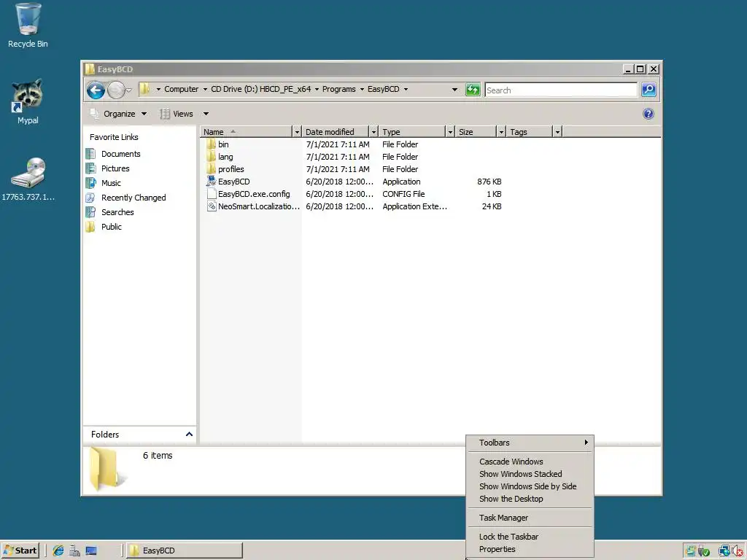The width and height of the screenshot is (747, 560).
Task: Open the Date modified column filter dropdown
Action: 373,132
